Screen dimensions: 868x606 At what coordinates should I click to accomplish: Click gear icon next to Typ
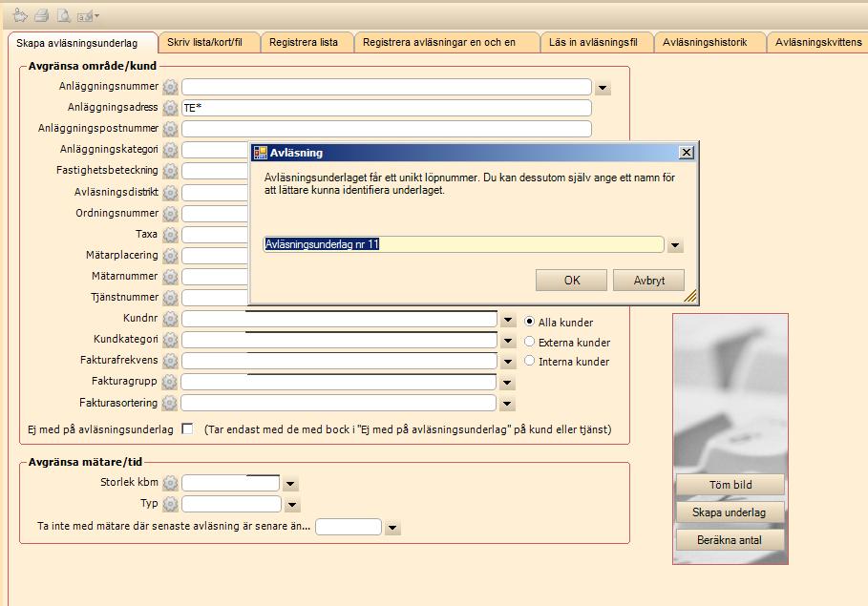click(x=171, y=504)
